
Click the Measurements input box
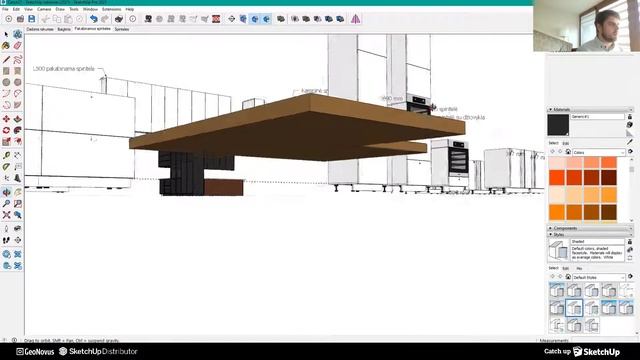pos(604,340)
